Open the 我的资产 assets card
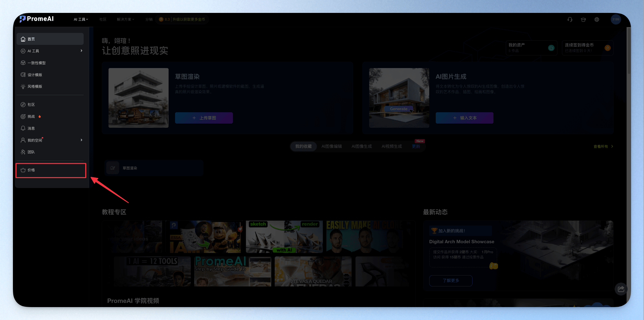Viewport: 644px width, 320px height. [x=531, y=48]
